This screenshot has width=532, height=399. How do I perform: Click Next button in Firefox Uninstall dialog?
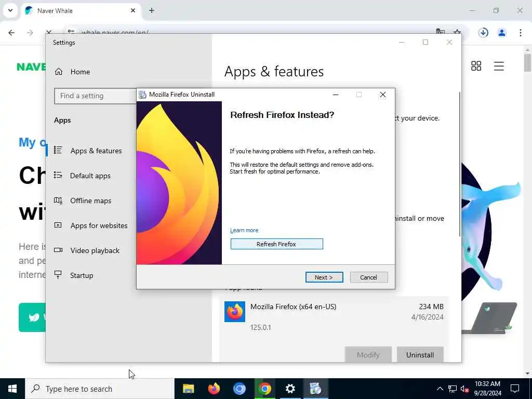(324, 277)
